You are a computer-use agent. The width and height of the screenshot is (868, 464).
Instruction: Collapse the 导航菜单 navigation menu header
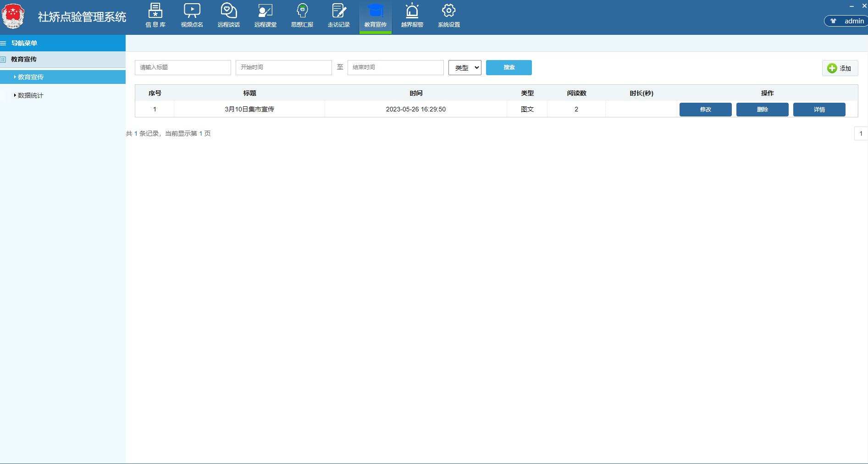click(x=24, y=43)
